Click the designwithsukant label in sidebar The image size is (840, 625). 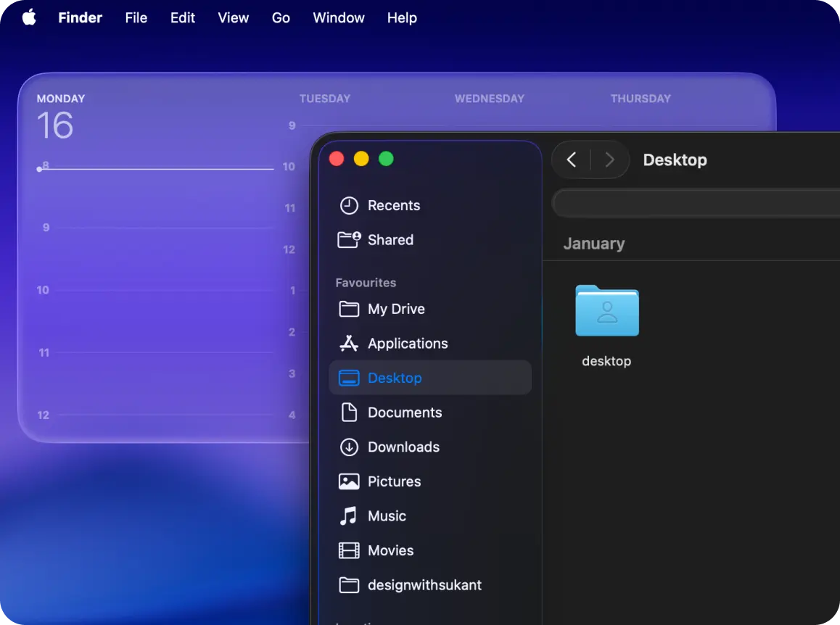[424, 585]
